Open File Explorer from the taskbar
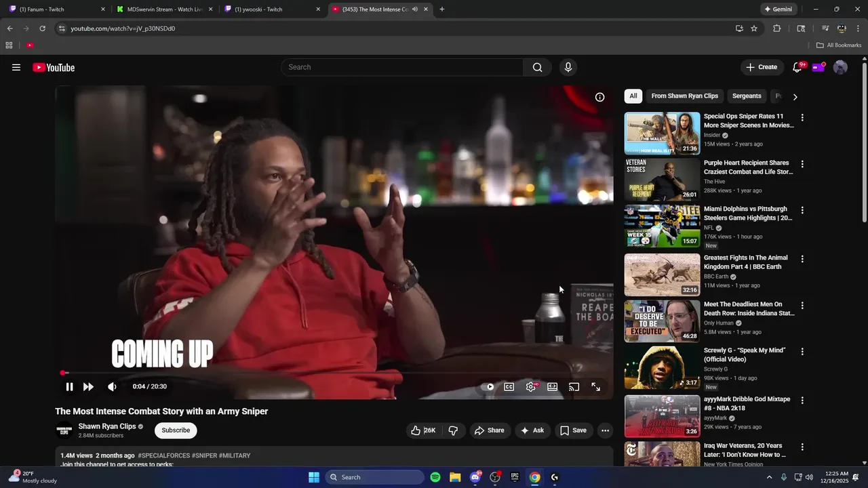868x488 pixels. click(455, 477)
